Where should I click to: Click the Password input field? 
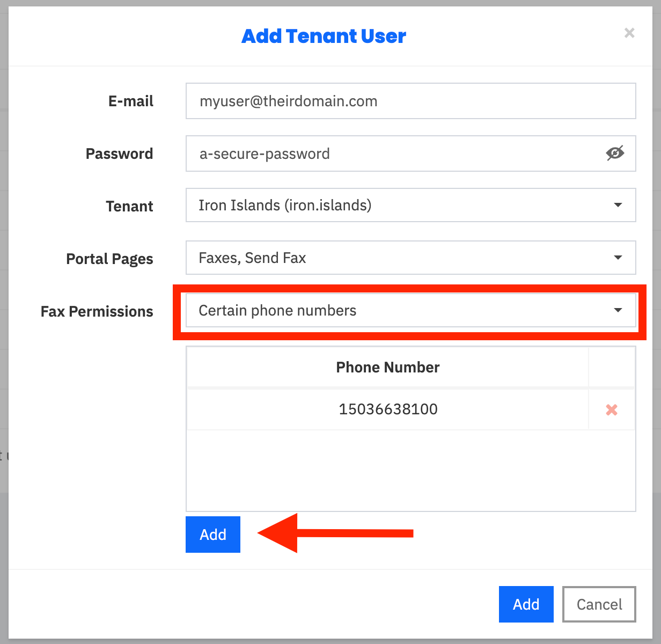410,153
